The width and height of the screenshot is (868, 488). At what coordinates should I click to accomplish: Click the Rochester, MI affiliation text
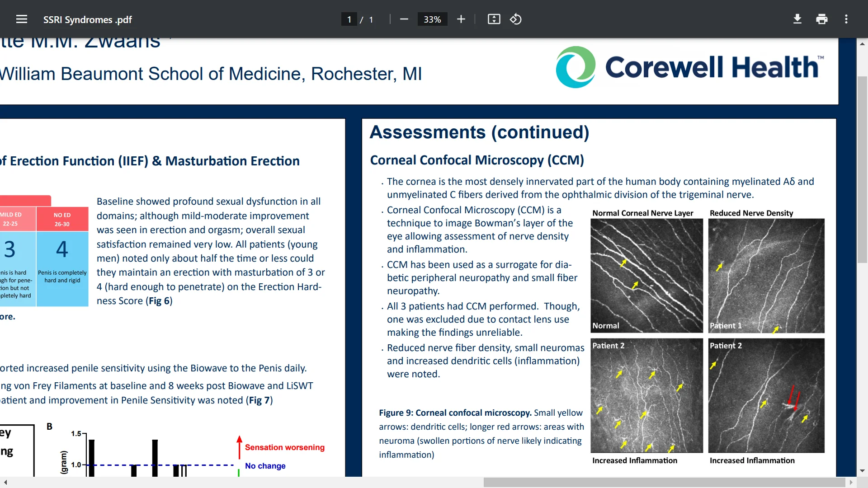pos(366,74)
